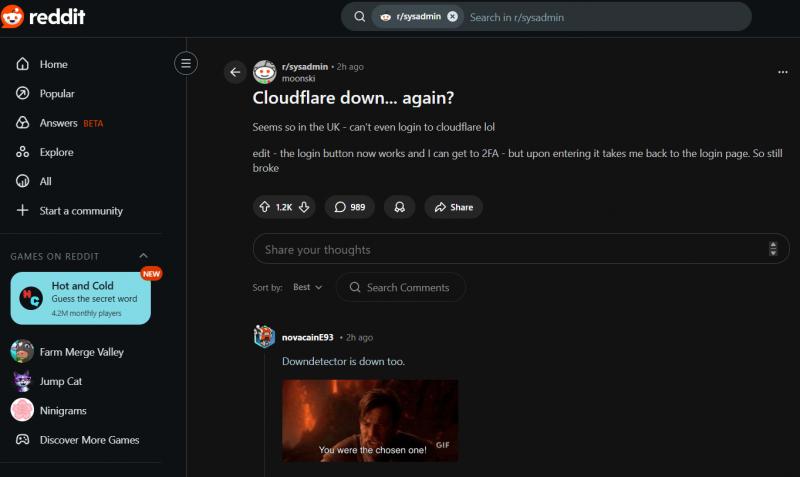
Task: Open the 989 comments button
Action: tap(350, 207)
